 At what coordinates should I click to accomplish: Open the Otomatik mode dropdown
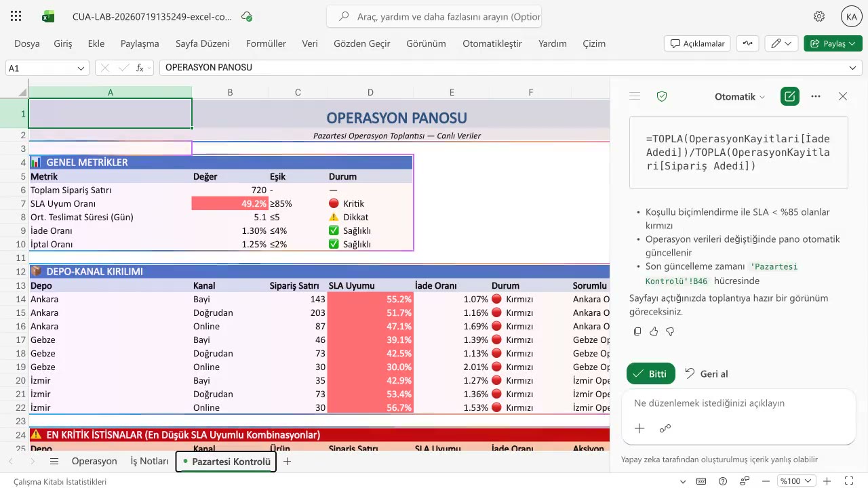(740, 96)
